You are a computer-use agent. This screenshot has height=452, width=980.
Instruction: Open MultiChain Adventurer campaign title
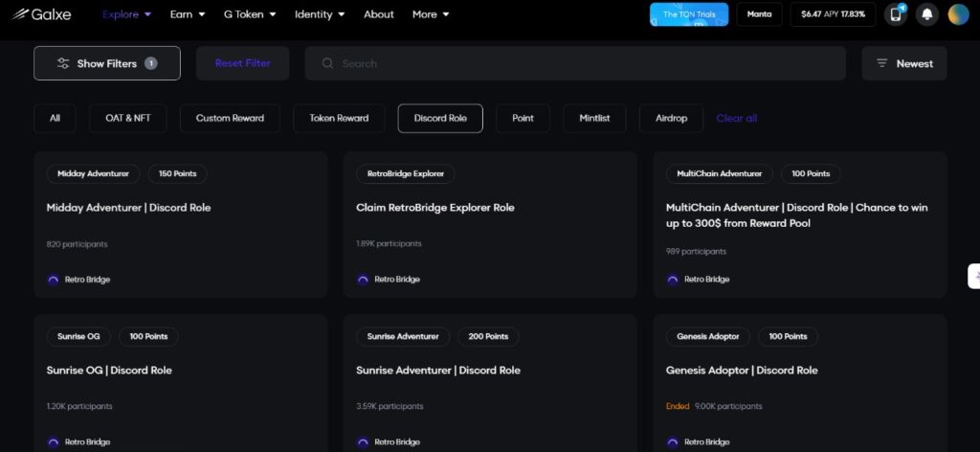pos(797,215)
